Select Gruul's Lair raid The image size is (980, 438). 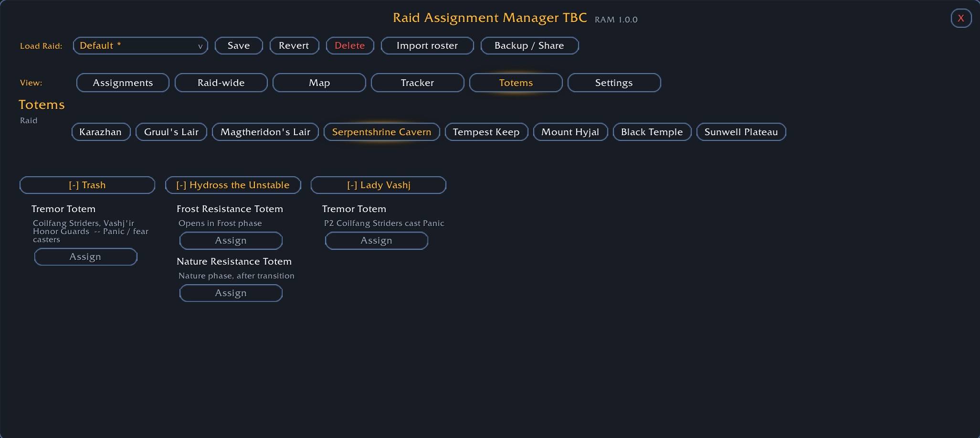pyautogui.click(x=171, y=132)
